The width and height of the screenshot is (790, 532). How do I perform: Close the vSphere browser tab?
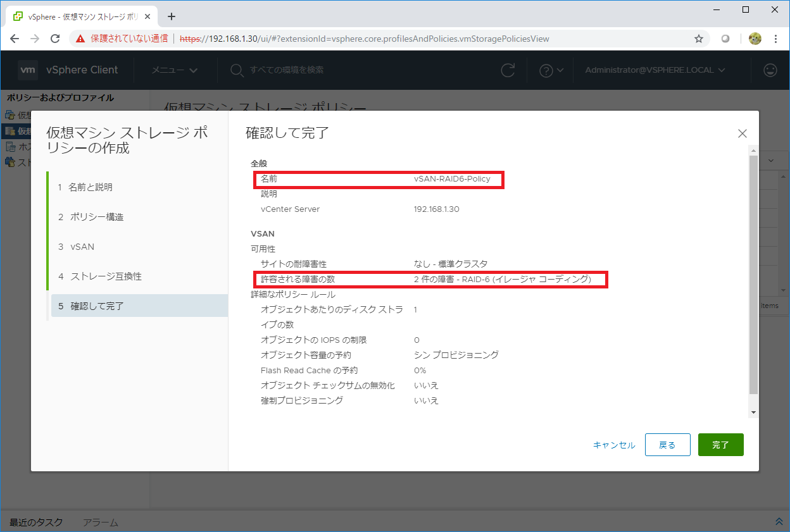tap(149, 16)
